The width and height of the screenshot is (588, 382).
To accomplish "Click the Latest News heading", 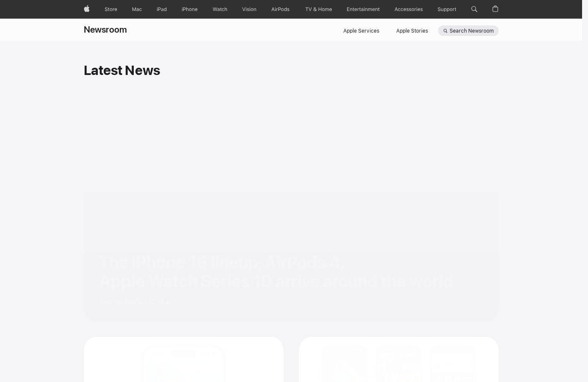I will pyautogui.click(x=122, y=70).
